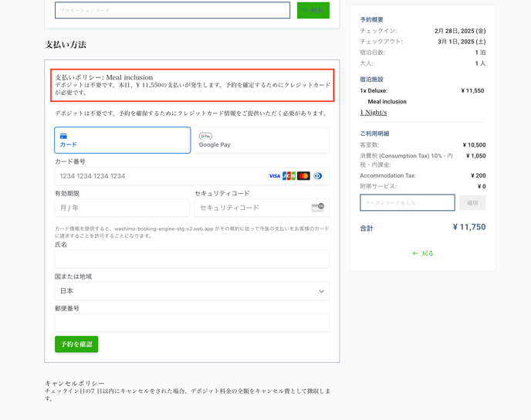
Task: Click the 有効期限 expiry date field
Action: (121, 208)
